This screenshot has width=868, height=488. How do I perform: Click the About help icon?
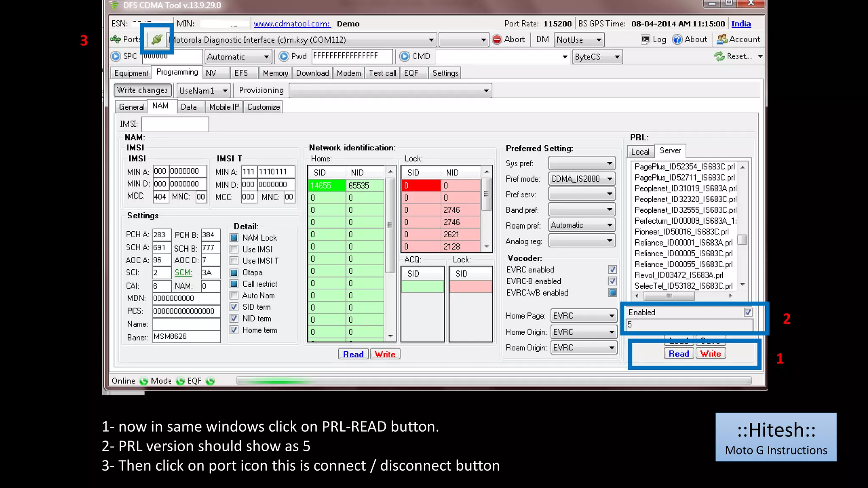pos(677,39)
